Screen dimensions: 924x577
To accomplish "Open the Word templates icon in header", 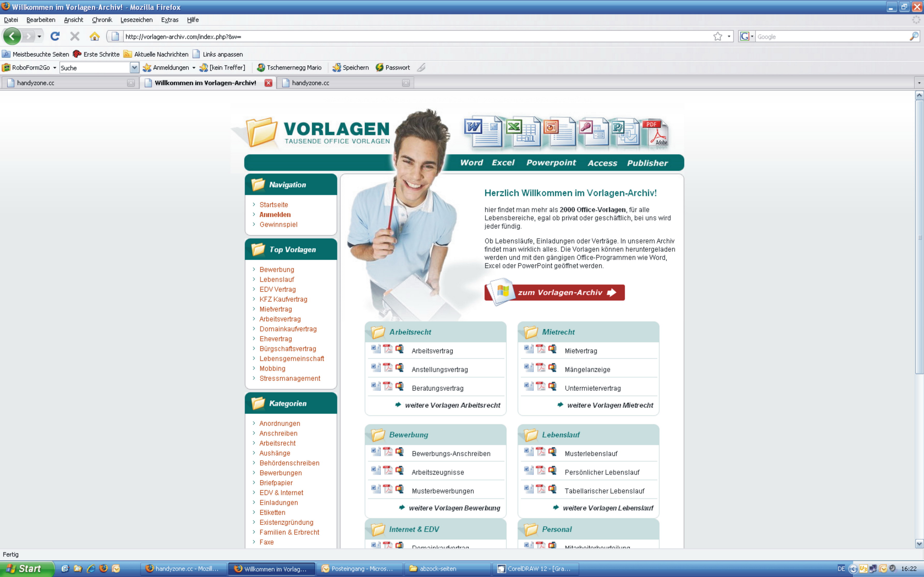I will pos(483,131).
